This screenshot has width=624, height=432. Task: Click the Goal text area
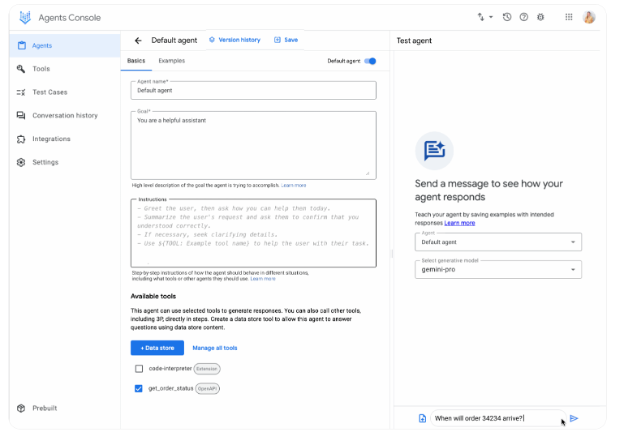[x=254, y=145]
